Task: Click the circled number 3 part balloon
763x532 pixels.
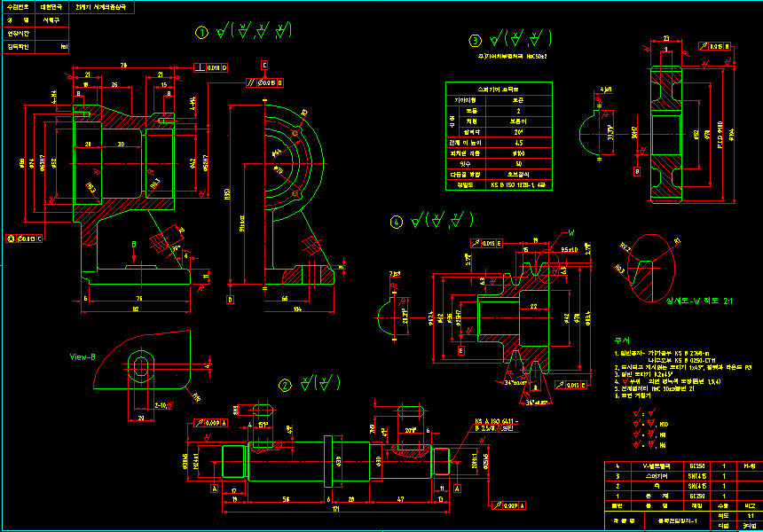Action: [x=476, y=40]
